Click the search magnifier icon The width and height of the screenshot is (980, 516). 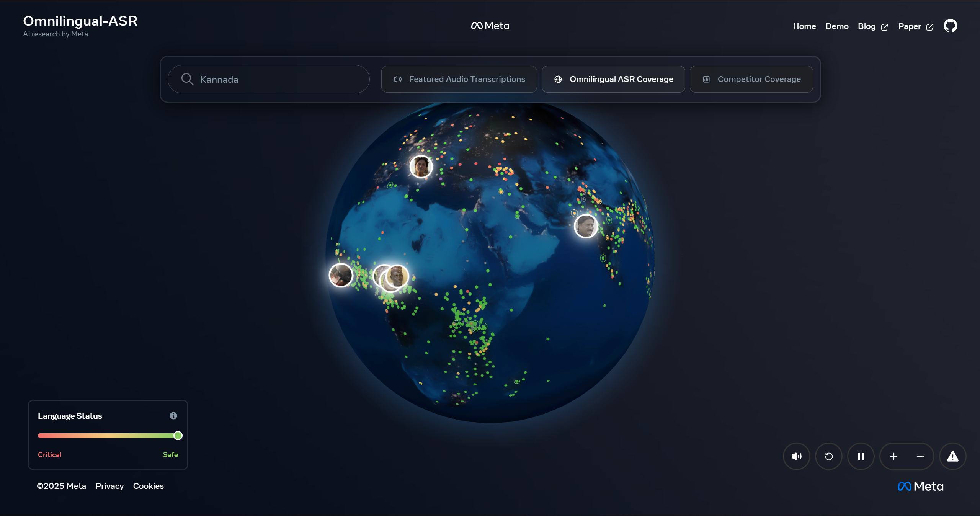[187, 79]
